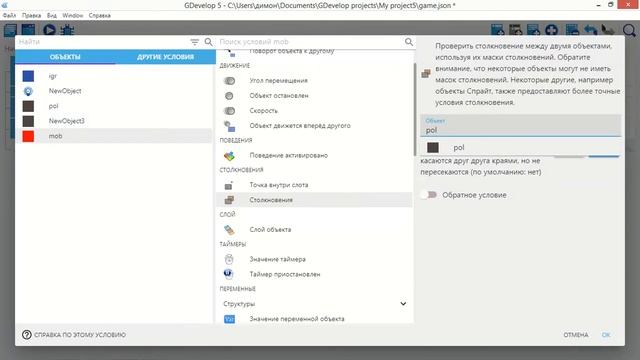Choose Слой объекта condition
The image size is (640, 360).
click(314, 230)
